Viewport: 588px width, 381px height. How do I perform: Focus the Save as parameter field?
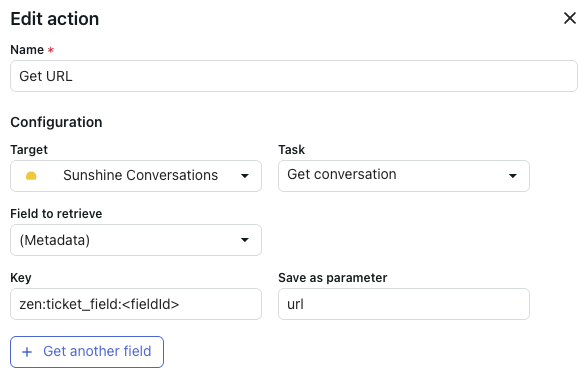pos(404,304)
